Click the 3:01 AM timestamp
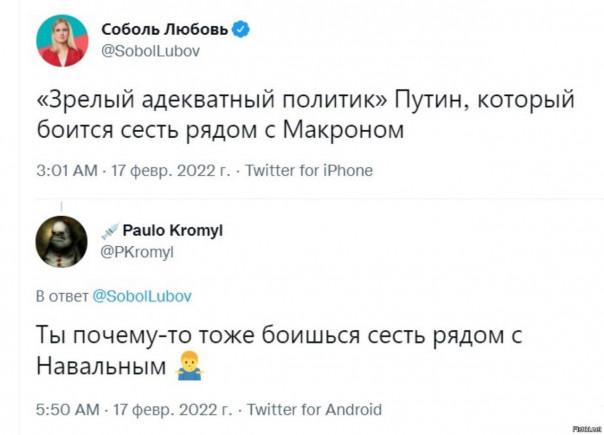 click(x=65, y=171)
